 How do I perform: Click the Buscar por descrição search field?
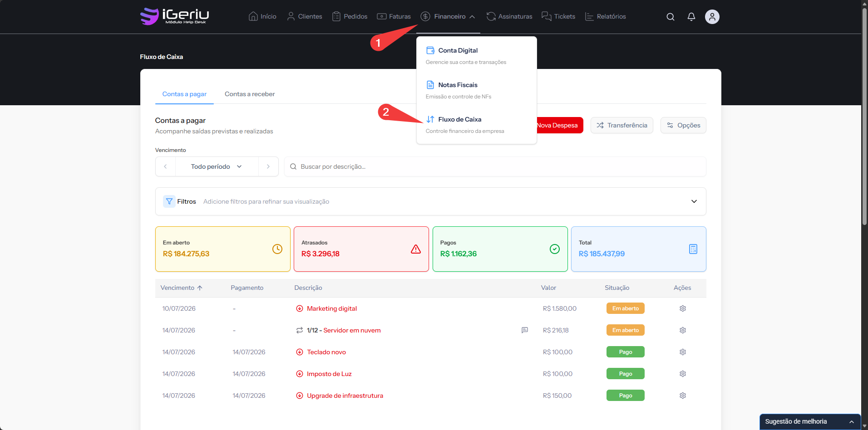[x=495, y=166]
